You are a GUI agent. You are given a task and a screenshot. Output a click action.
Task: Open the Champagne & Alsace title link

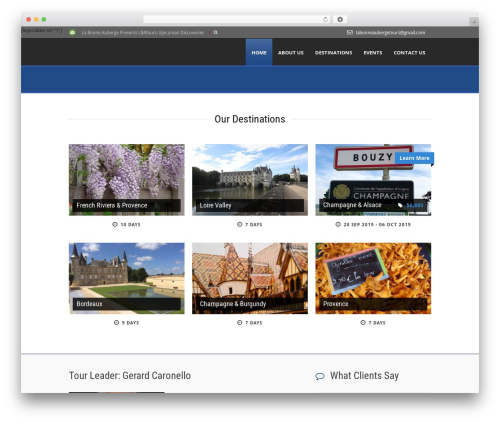352,205
